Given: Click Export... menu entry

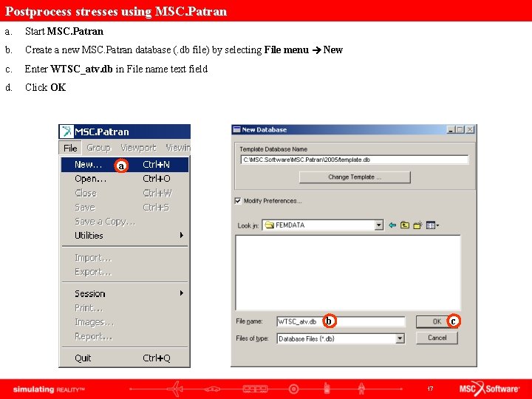Looking at the screenshot, I should (x=125, y=272).
